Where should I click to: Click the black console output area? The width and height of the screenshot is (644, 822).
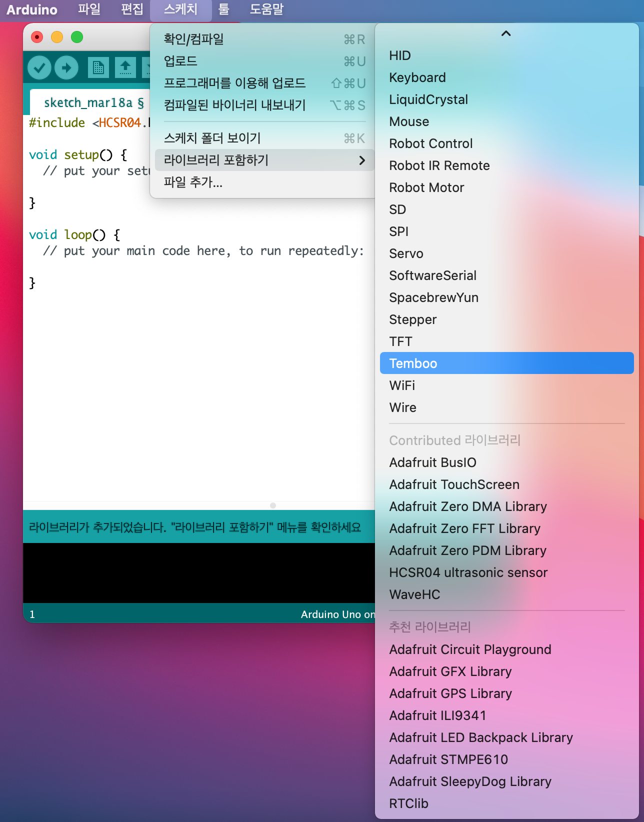coord(199,573)
